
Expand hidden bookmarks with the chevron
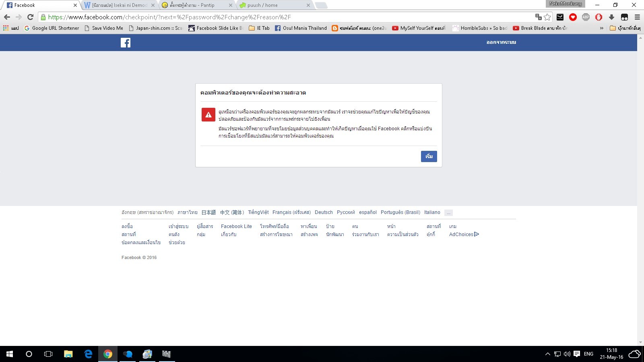point(601,28)
